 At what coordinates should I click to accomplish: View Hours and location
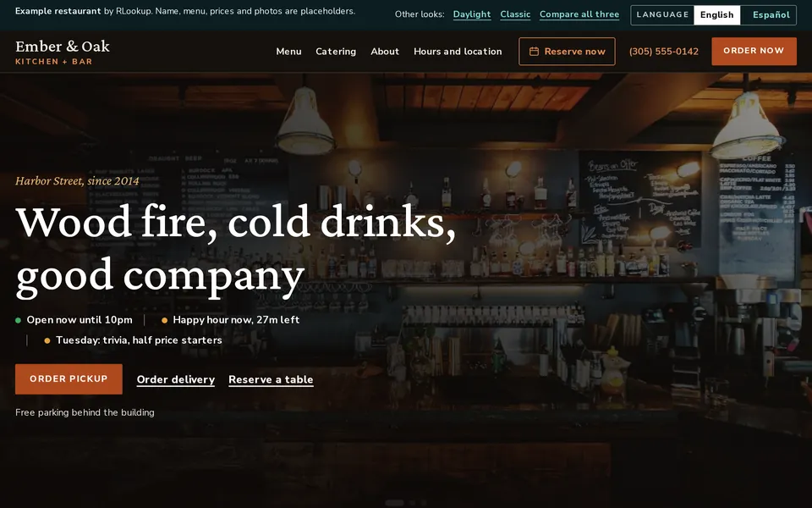[x=458, y=52]
